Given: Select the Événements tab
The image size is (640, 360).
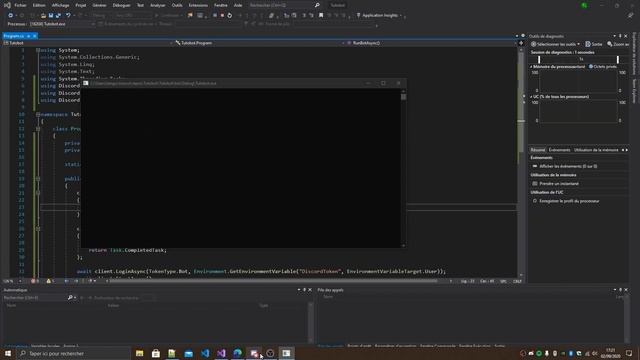Looking at the screenshot, I should coord(559,150).
